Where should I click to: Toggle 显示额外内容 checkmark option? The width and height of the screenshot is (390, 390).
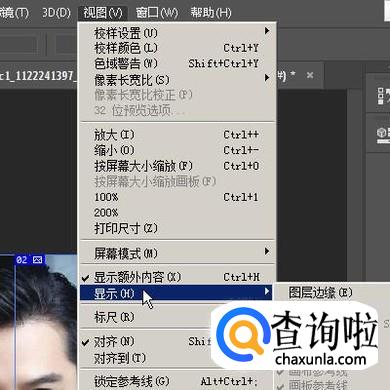pos(176,277)
